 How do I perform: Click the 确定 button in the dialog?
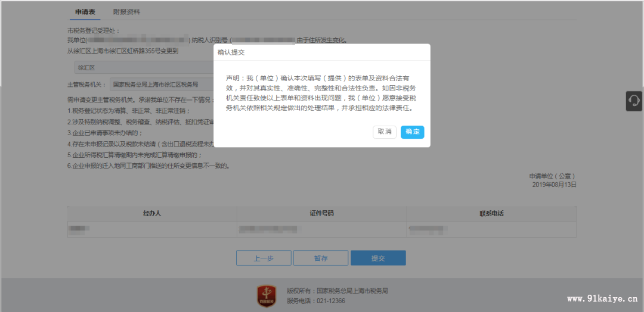(412, 132)
